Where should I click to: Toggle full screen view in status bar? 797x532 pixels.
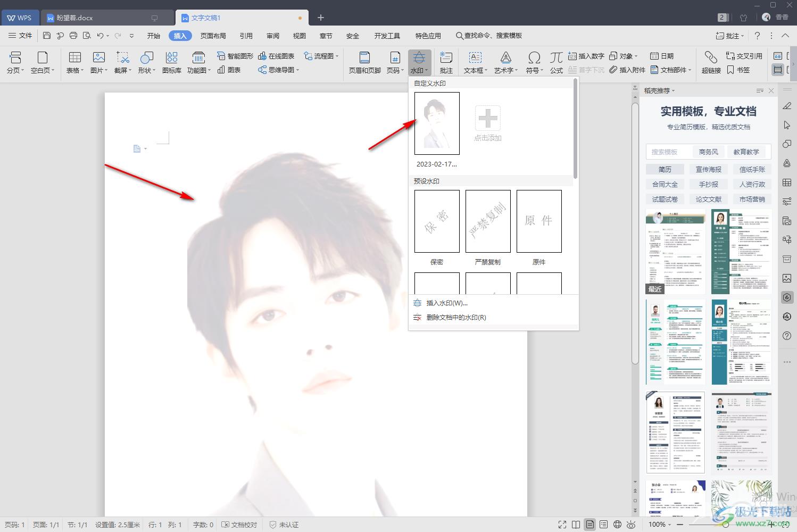point(562,525)
